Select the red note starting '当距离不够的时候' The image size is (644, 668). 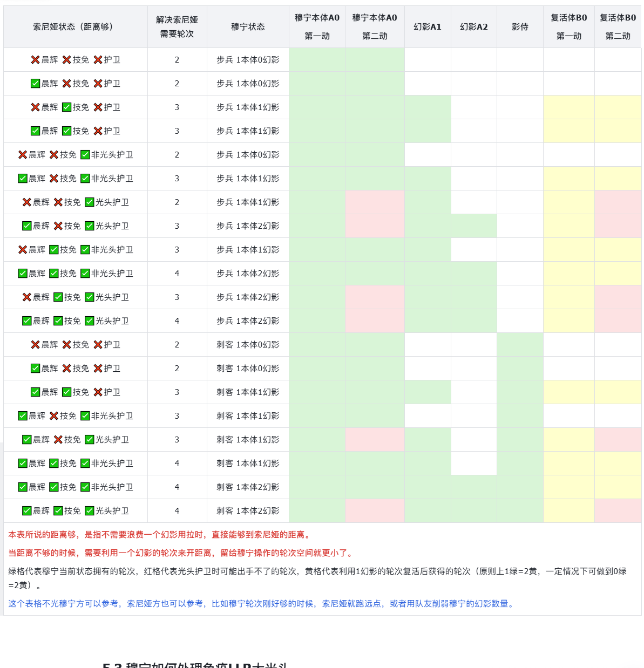click(181, 553)
